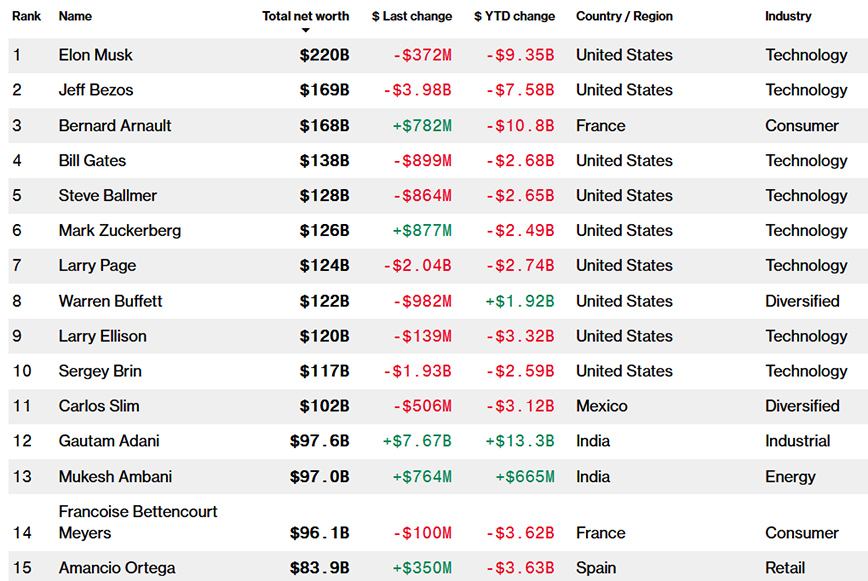
Task: Sort by the Rank column header
Action: point(26,16)
